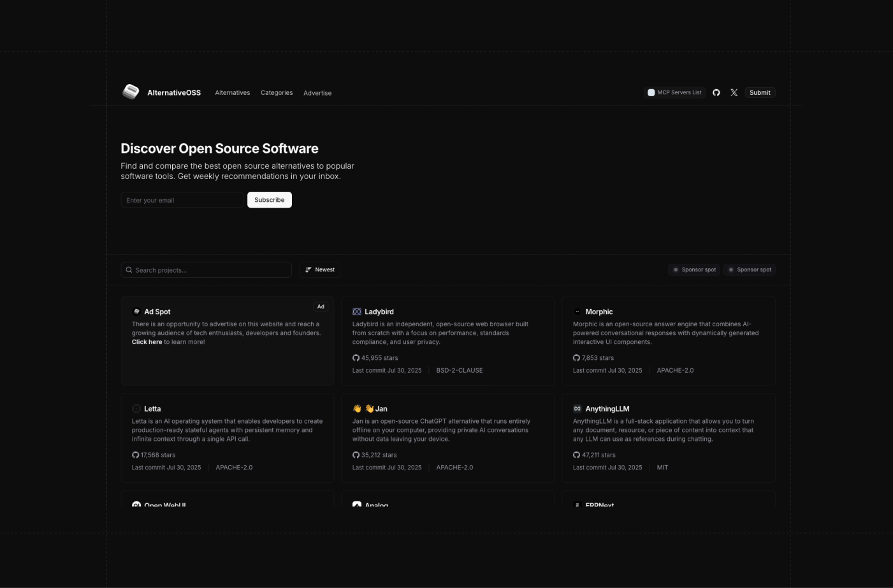Click '47,211 stars' text
This screenshot has height=588, width=893.
(599, 455)
